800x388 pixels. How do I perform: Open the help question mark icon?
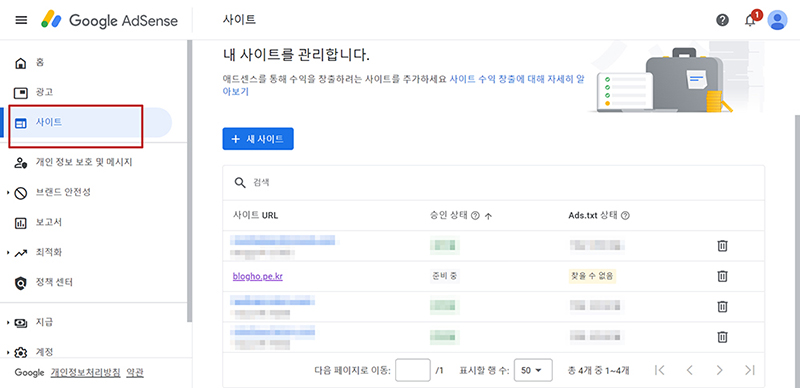pos(722,20)
